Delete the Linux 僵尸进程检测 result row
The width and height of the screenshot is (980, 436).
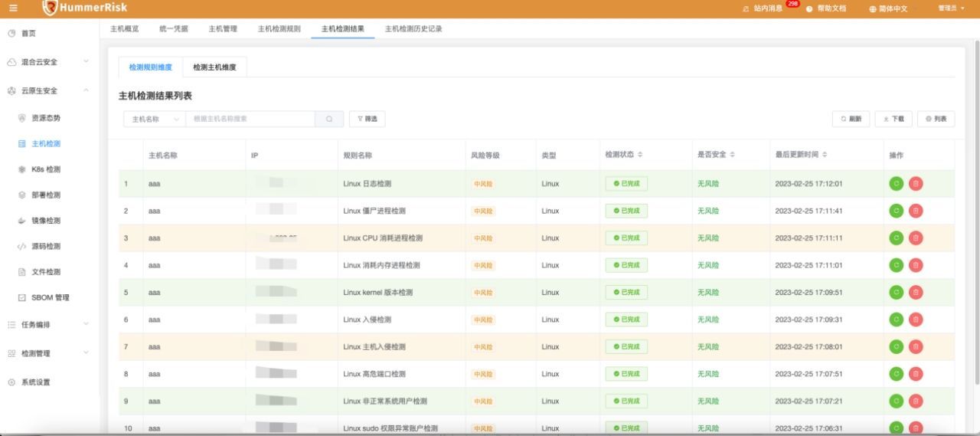pos(916,211)
